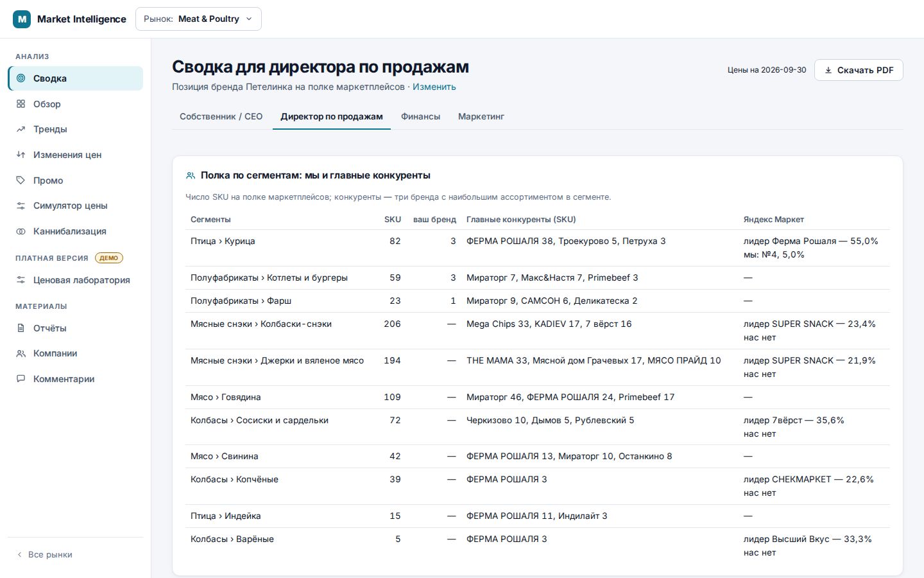Click Полуфабрикаты › Котлеты и бургеры row
The image size is (924, 578).
click(538, 278)
